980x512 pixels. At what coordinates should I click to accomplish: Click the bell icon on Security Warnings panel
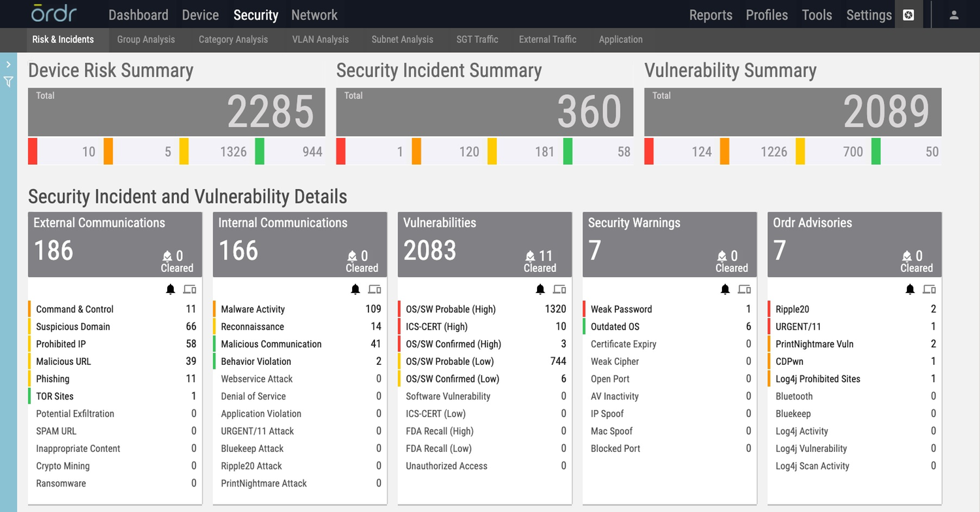point(725,288)
